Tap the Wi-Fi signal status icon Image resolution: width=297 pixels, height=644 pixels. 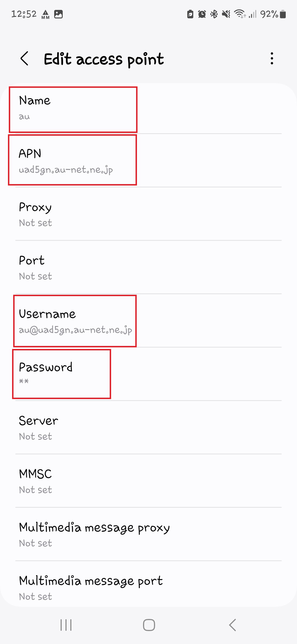click(240, 14)
